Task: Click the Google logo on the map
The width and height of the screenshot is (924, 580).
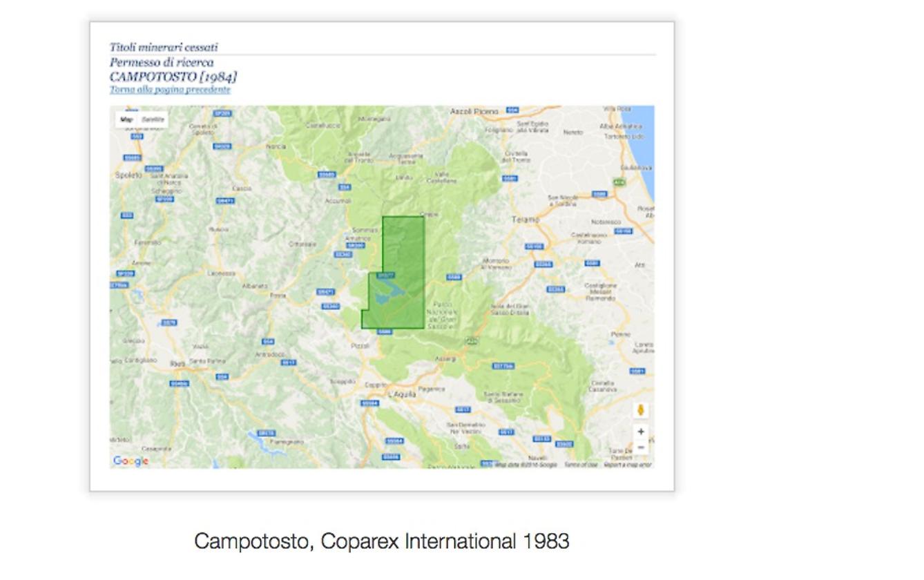Action: coord(131,461)
